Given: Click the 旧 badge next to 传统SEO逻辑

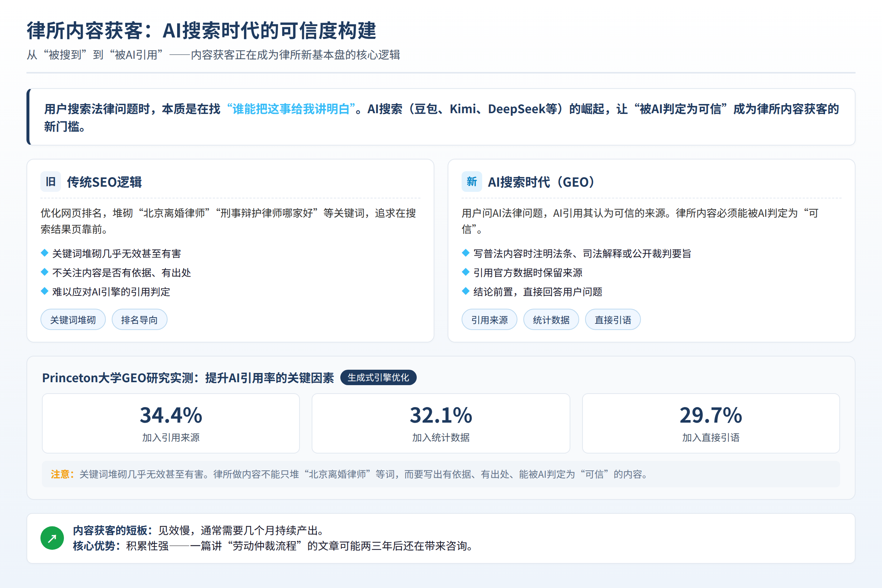Looking at the screenshot, I should (51, 182).
